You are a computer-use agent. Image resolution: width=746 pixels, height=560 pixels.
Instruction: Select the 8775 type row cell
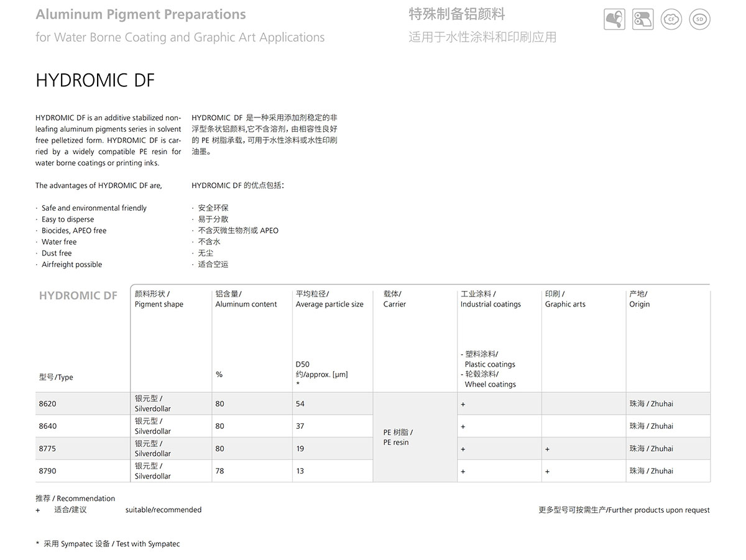point(48,449)
